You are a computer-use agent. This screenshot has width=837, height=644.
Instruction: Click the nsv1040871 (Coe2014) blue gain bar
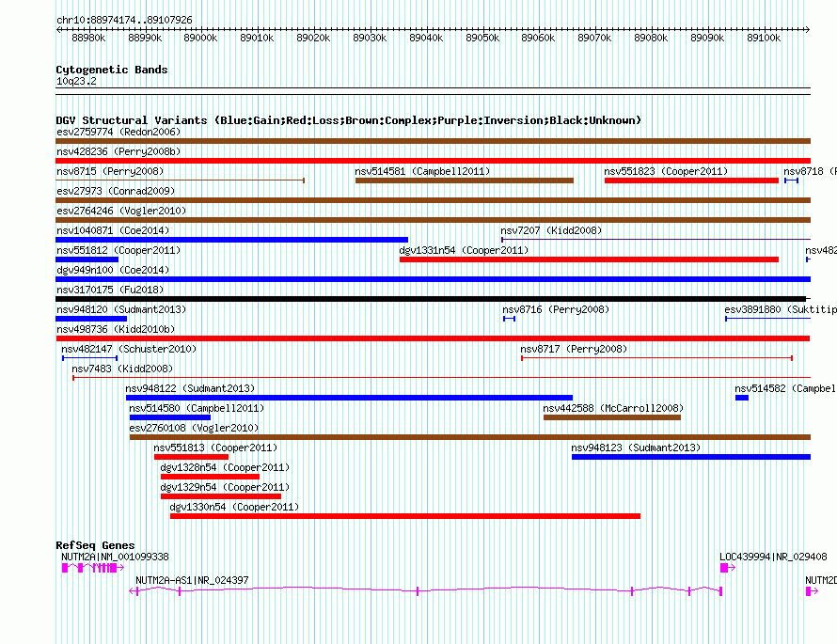pyautogui.click(x=231, y=240)
